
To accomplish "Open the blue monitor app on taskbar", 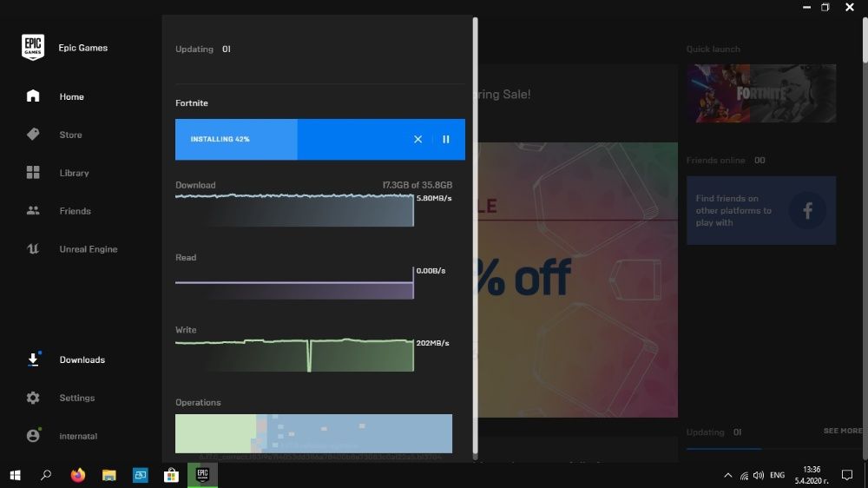I will click(140, 475).
